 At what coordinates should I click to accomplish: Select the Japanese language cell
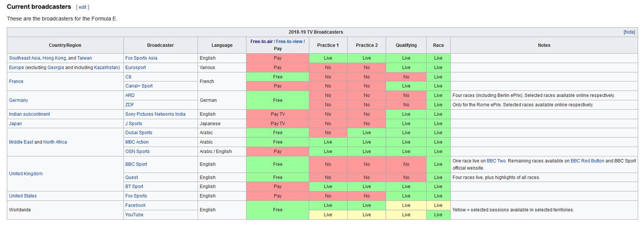point(222,124)
